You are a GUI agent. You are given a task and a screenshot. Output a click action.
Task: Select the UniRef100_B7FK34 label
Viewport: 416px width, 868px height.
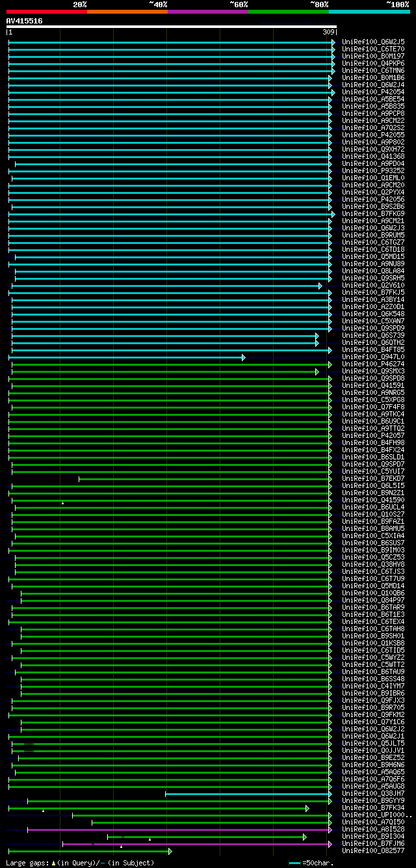[x=373, y=807]
